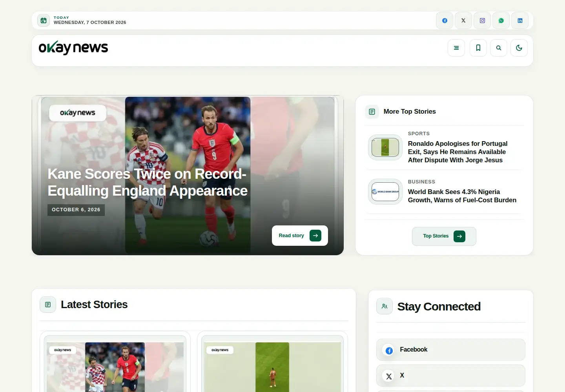The height and width of the screenshot is (392, 565).
Task: Open Facebook in Stay Connected
Action: (x=451, y=350)
